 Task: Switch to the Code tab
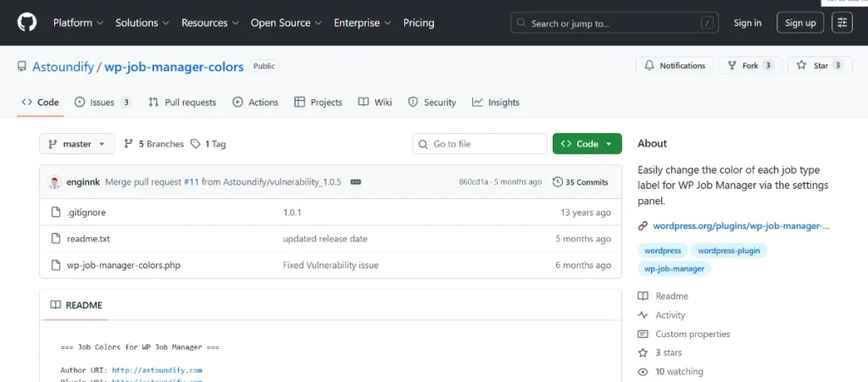41,102
